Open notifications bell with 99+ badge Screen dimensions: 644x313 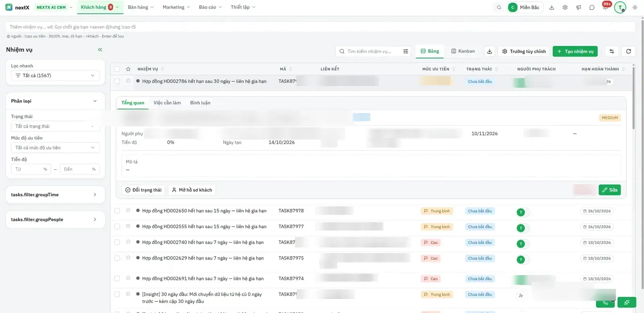point(605,6)
